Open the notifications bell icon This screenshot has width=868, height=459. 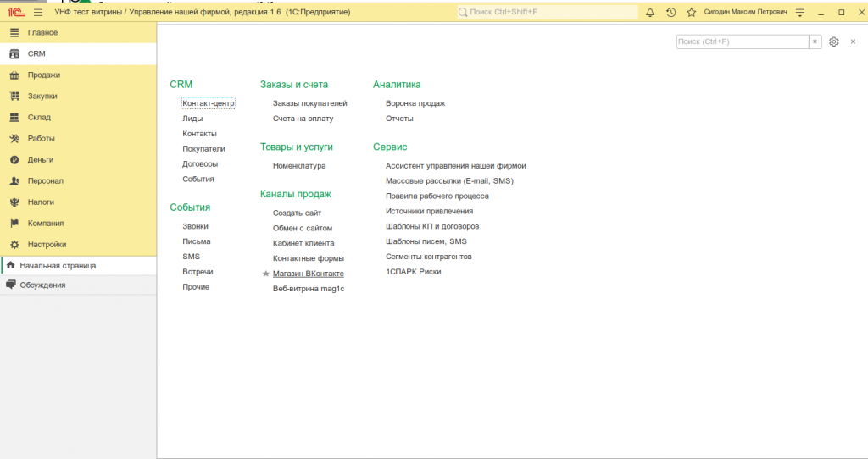pos(650,12)
